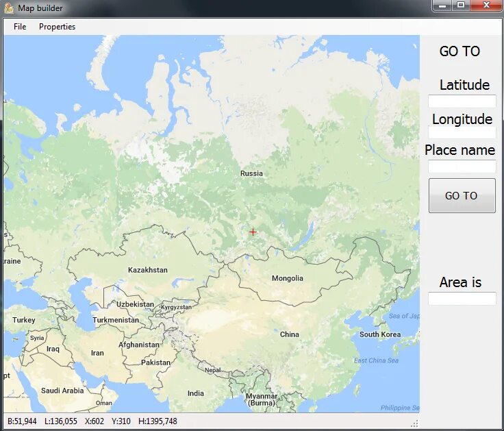Click the GO TO button
This screenshot has height=431, width=504.
point(462,195)
